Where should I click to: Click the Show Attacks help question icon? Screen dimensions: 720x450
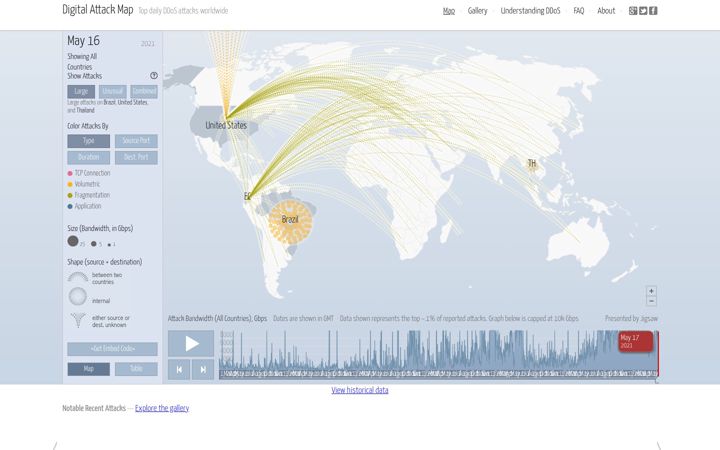(154, 76)
